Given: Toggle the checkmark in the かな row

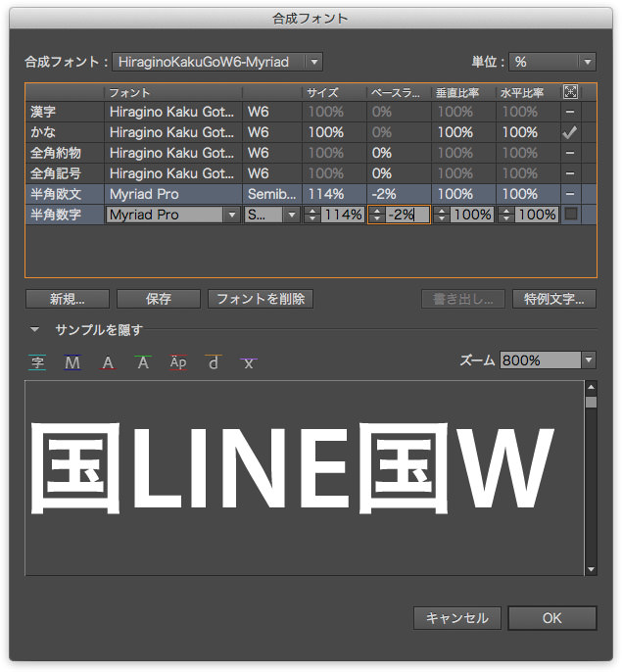Looking at the screenshot, I should pyautogui.click(x=570, y=132).
